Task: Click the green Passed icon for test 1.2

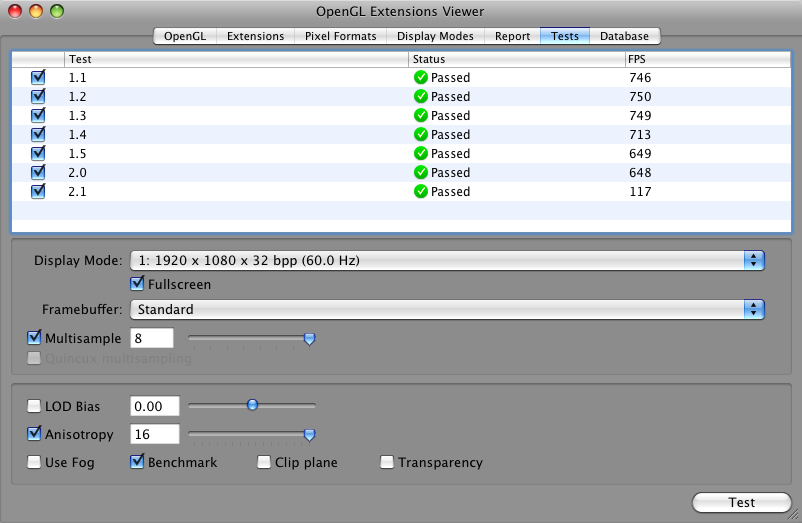Action: (420, 97)
